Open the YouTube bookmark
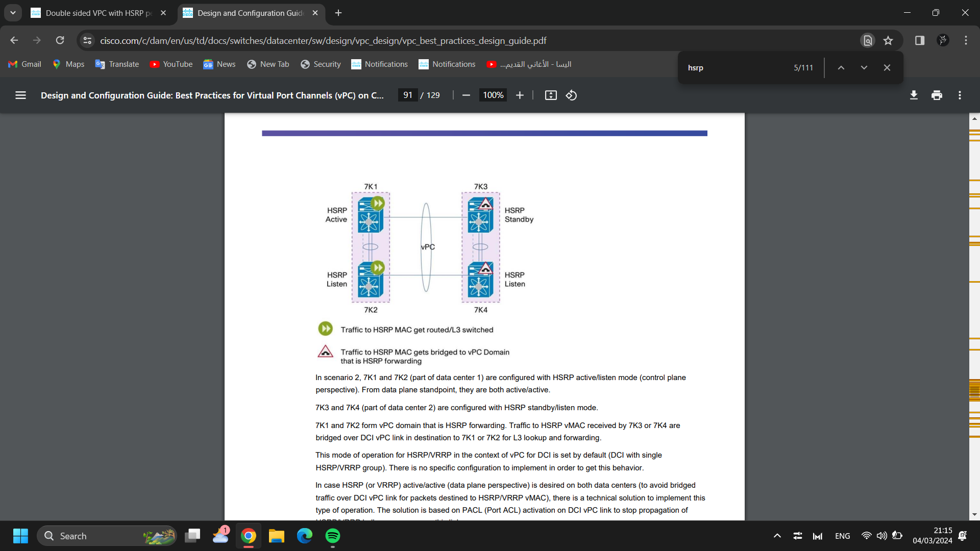 [x=171, y=64]
